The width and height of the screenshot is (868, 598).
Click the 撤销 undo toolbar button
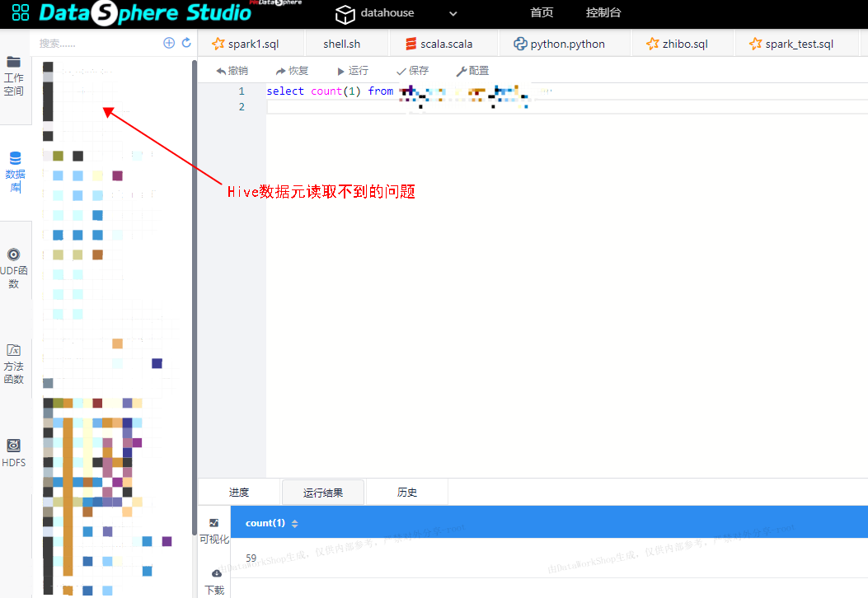pyautogui.click(x=232, y=71)
